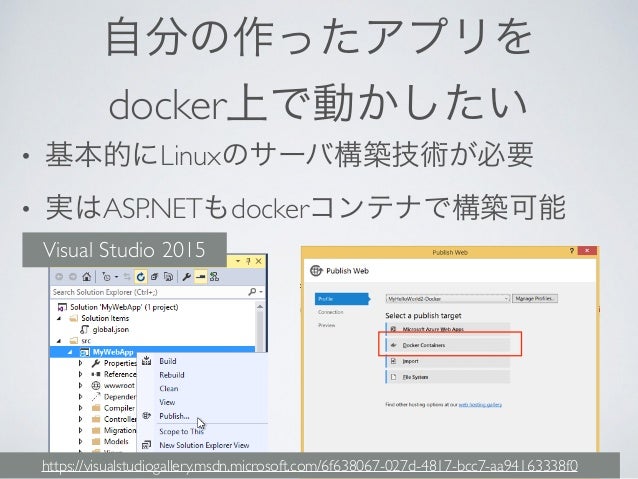
Task: Open the Pending Changes Filter clock icon
Action: 106,277
